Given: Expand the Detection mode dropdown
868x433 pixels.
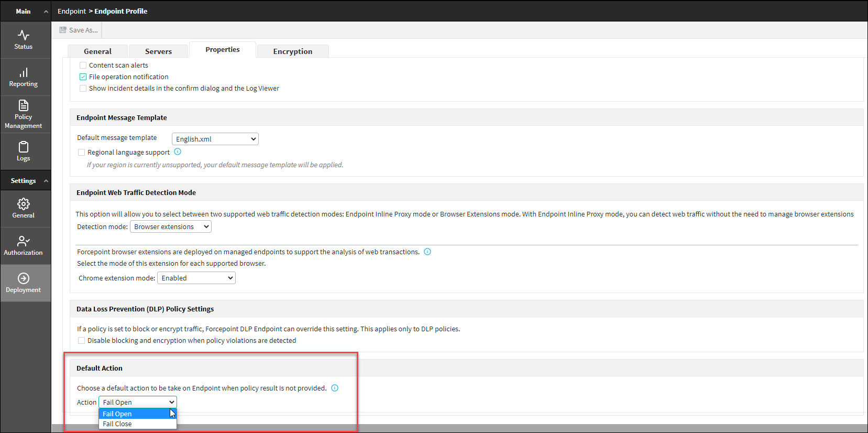Looking at the screenshot, I should [170, 227].
